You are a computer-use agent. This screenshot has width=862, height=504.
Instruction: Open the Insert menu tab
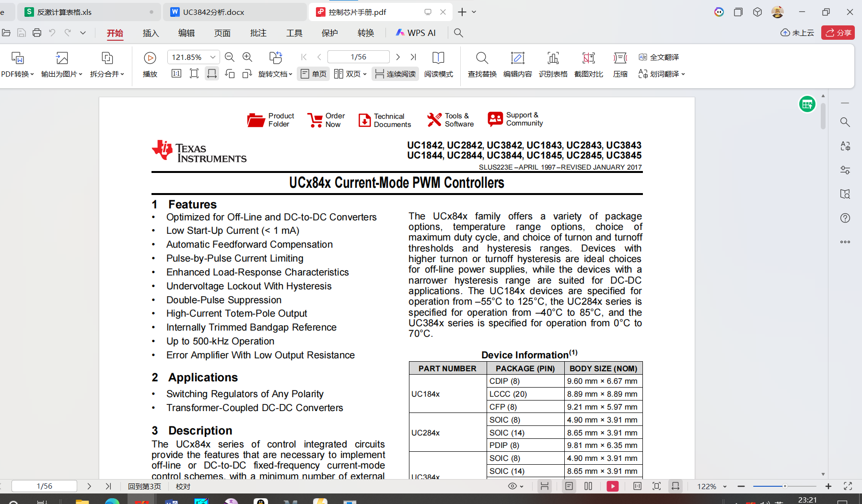coord(151,33)
